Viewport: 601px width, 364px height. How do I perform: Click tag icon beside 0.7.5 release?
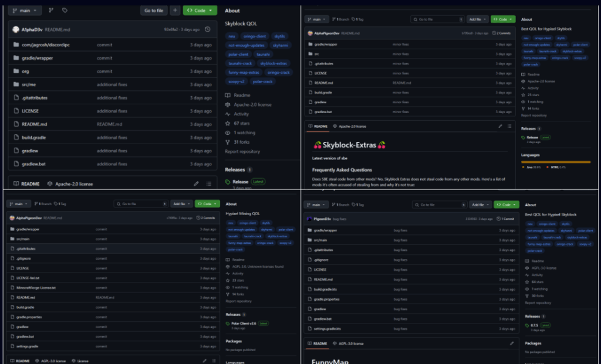(527, 325)
